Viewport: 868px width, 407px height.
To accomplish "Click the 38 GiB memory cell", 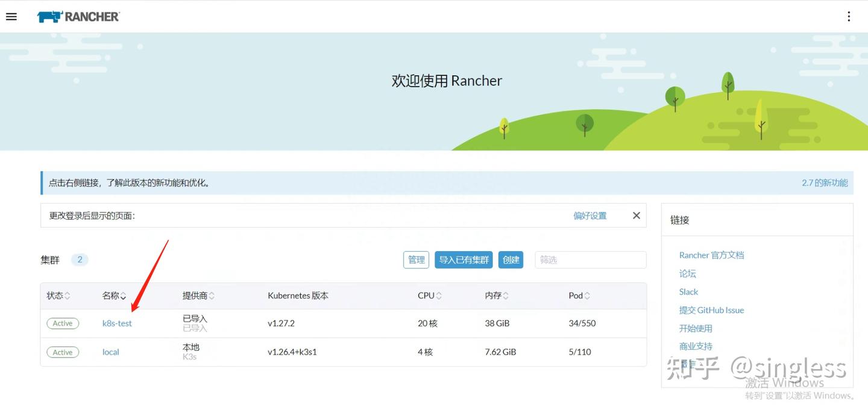I will point(497,323).
